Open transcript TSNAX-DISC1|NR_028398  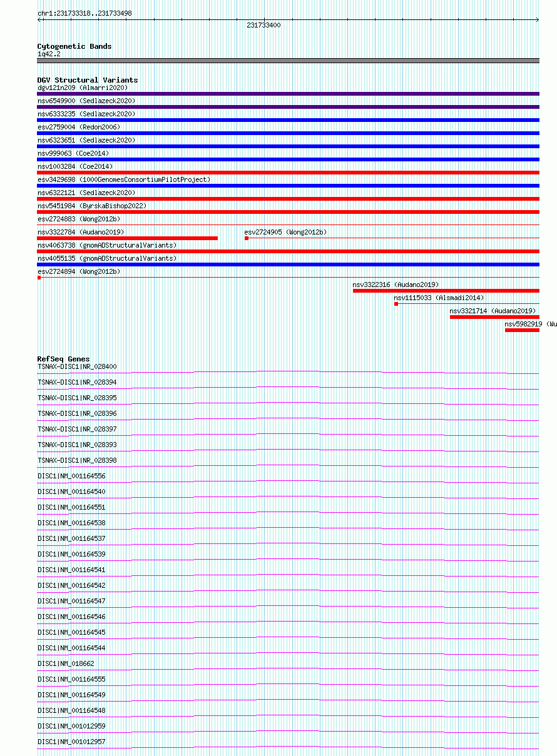(x=77, y=460)
